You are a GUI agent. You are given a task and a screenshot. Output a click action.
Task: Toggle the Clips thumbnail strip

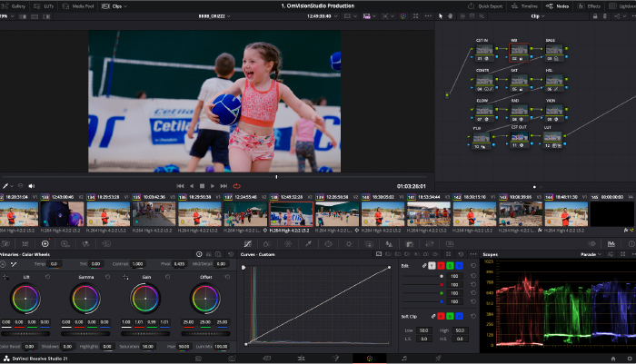point(112,6)
